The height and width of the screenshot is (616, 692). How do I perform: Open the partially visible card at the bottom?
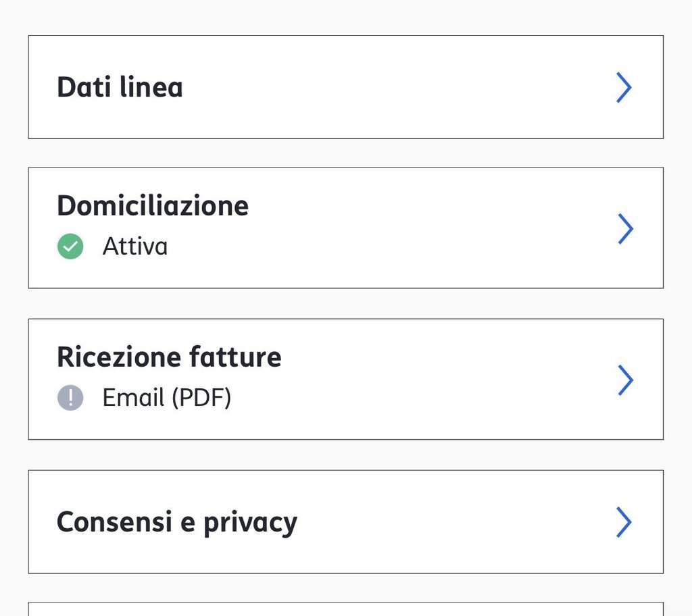tap(345, 609)
